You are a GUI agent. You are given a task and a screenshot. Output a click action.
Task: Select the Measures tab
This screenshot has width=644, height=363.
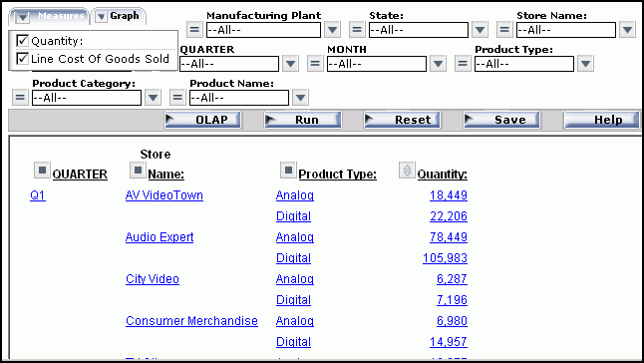[49, 16]
